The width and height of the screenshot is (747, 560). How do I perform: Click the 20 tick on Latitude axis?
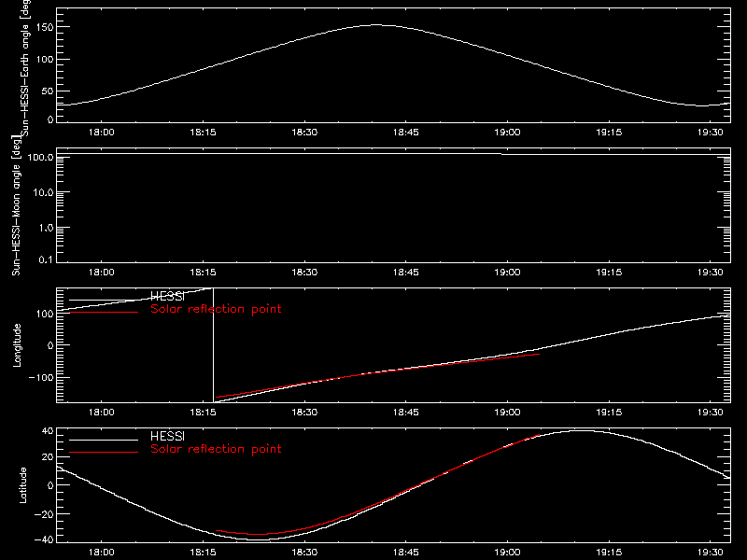(48, 457)
